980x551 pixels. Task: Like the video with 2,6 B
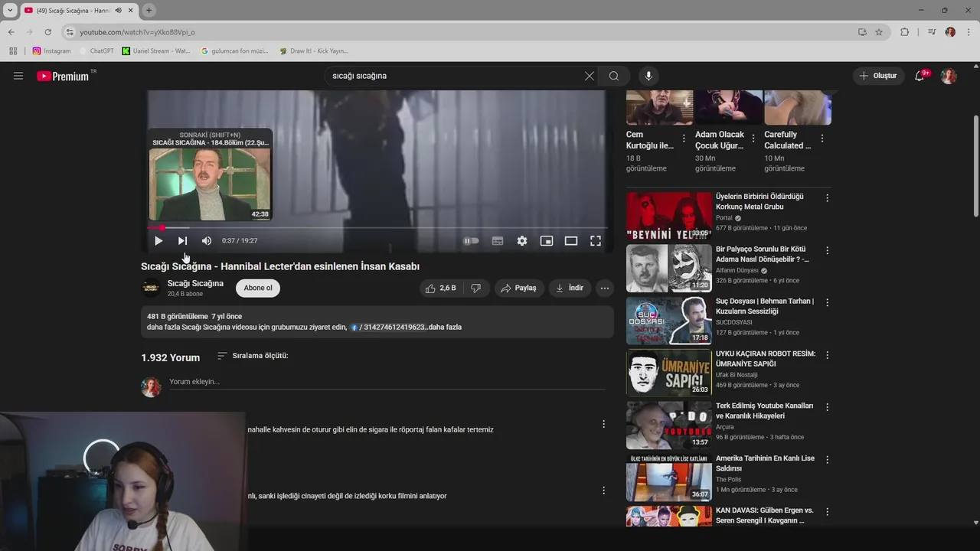click(441, 288)
